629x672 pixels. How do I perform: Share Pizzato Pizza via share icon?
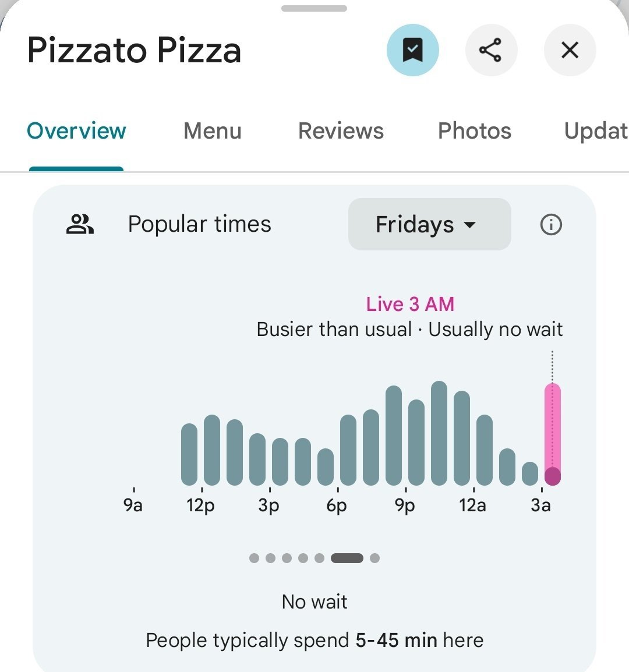[490, 50]
